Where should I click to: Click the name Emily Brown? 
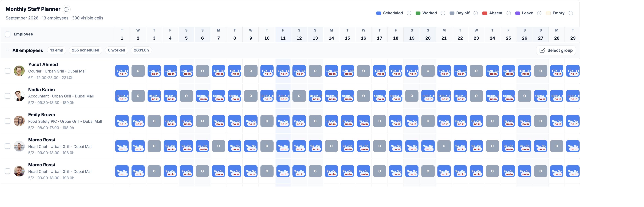pos(42,115)
